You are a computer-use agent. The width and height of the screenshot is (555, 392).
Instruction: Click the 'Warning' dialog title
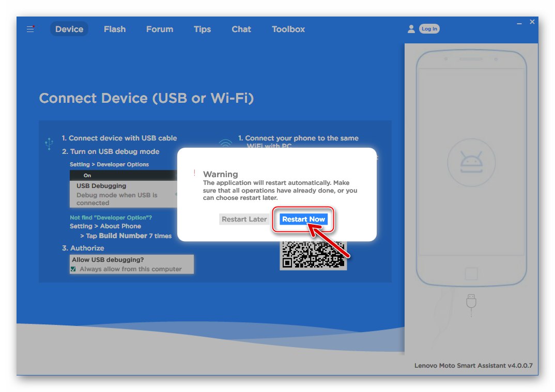220,174
